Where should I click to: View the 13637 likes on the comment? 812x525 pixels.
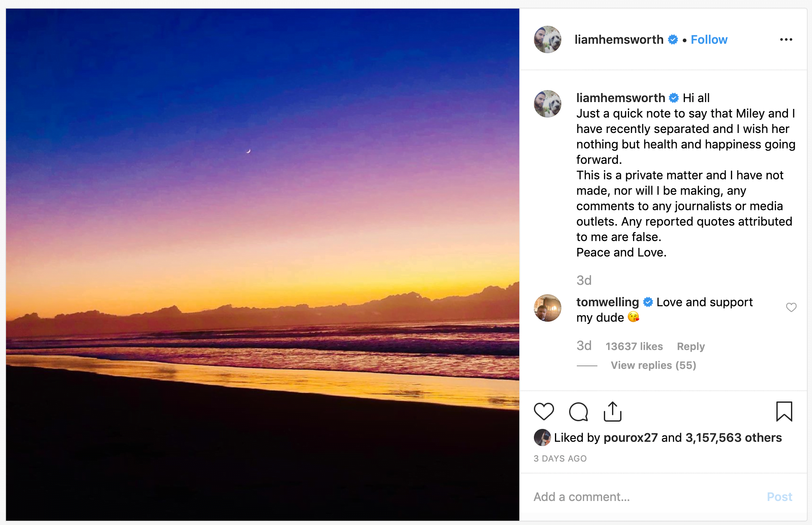(x=634, y=347)
